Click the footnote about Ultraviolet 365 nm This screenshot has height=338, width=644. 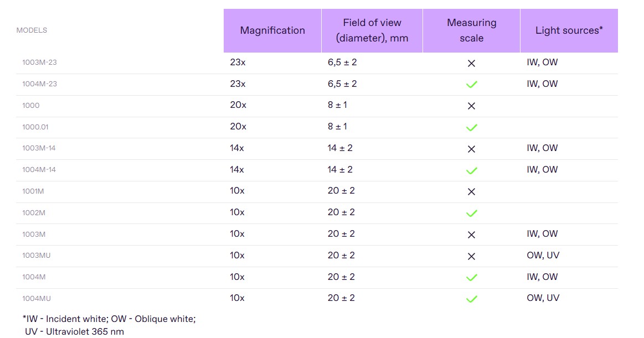[74, 331]
